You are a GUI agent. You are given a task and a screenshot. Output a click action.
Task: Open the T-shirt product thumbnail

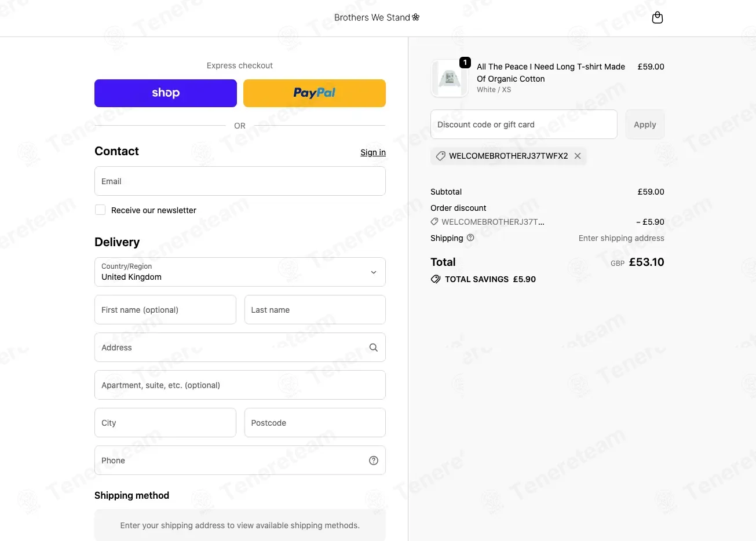tap(450, 78)
